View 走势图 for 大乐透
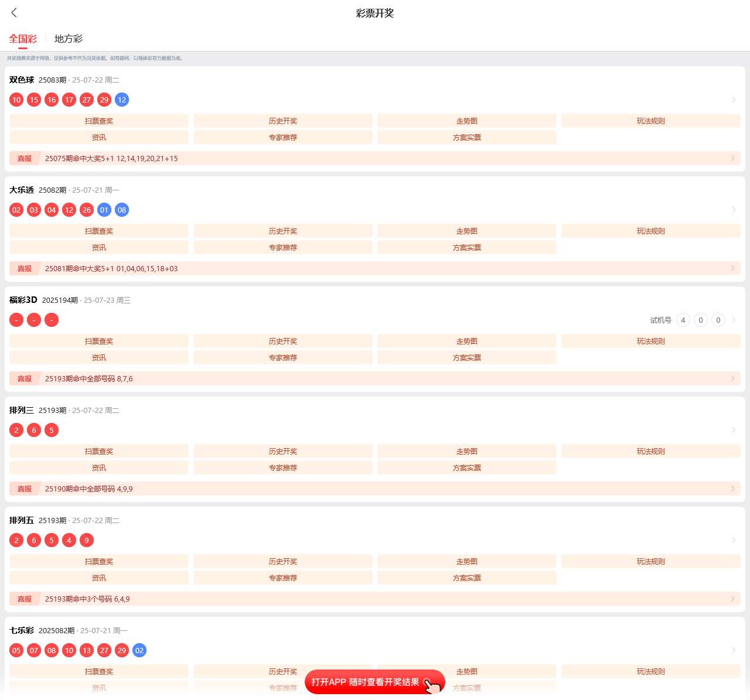Viewport: 750px width, 700px height. click(x=467, y=231)
